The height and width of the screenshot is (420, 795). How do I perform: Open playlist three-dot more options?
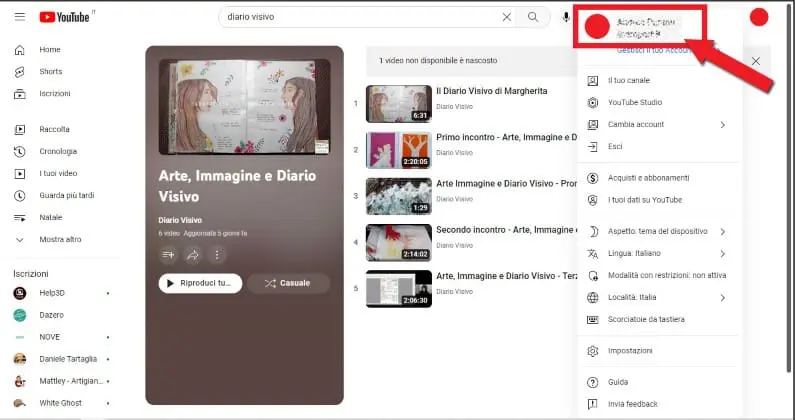pyautogui.click(x=217, y=255)
